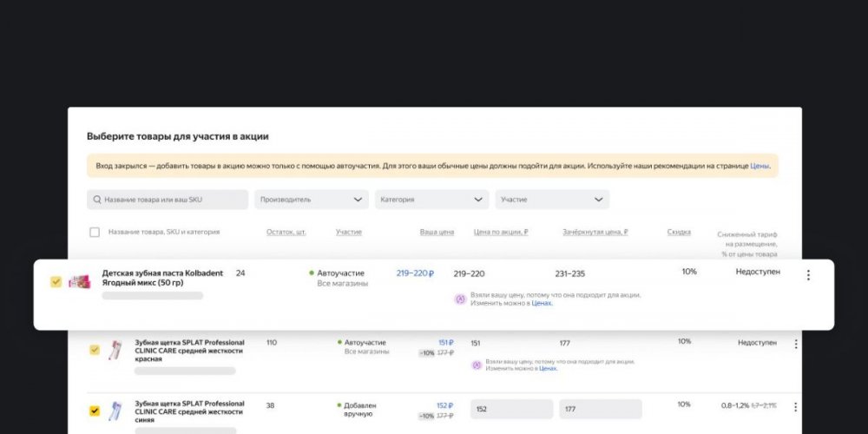
Task: Click the promo price field with 152
Action: click(x=511, y=409)
